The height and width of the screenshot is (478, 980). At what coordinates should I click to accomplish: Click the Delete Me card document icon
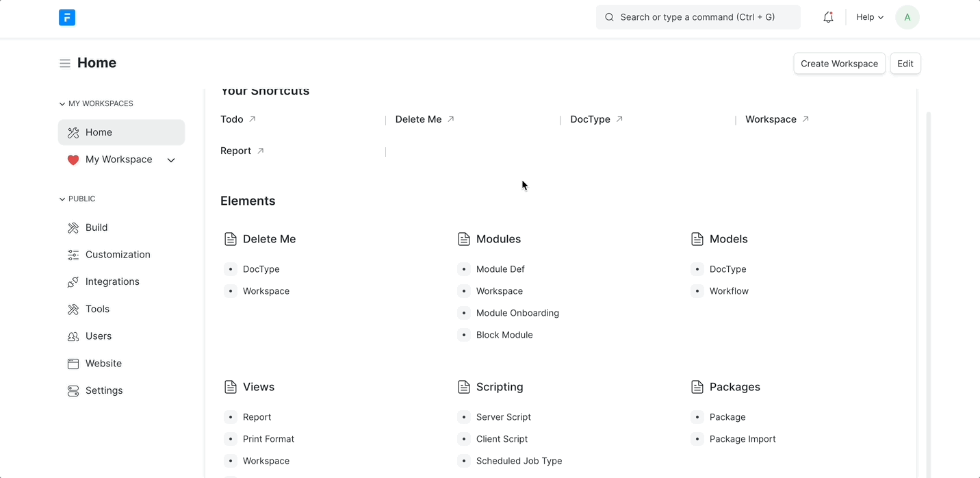pyautogui.click(x=231, y=239)
